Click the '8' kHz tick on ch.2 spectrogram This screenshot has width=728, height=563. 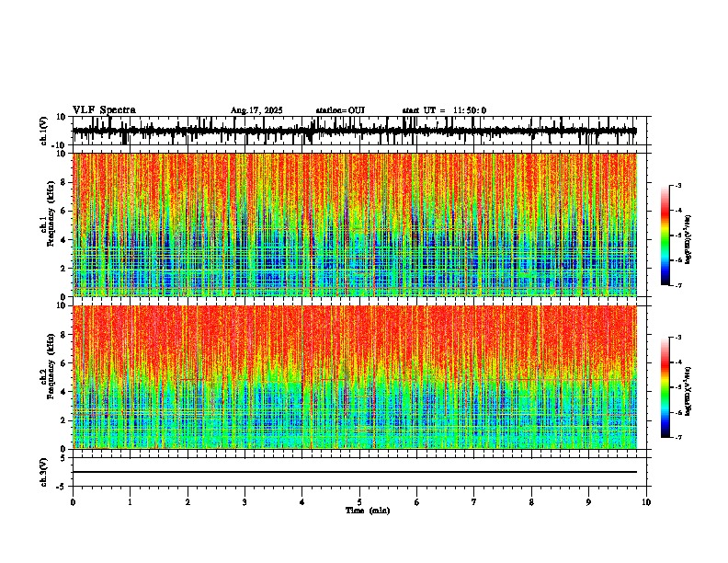coord(64,335)
